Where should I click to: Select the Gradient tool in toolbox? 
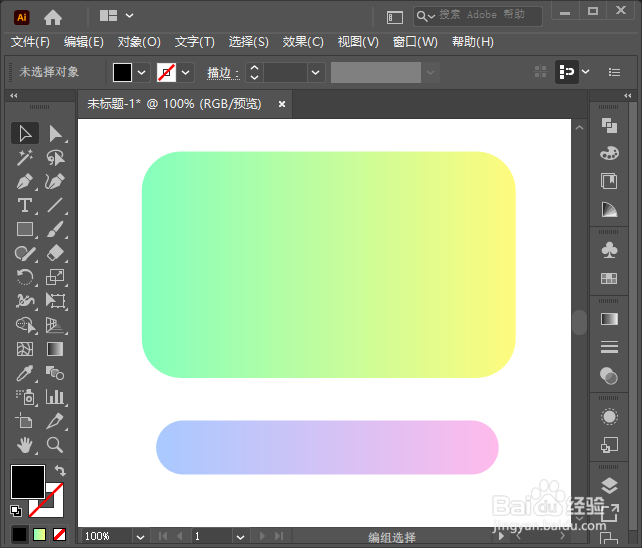[x=55, y=349]
